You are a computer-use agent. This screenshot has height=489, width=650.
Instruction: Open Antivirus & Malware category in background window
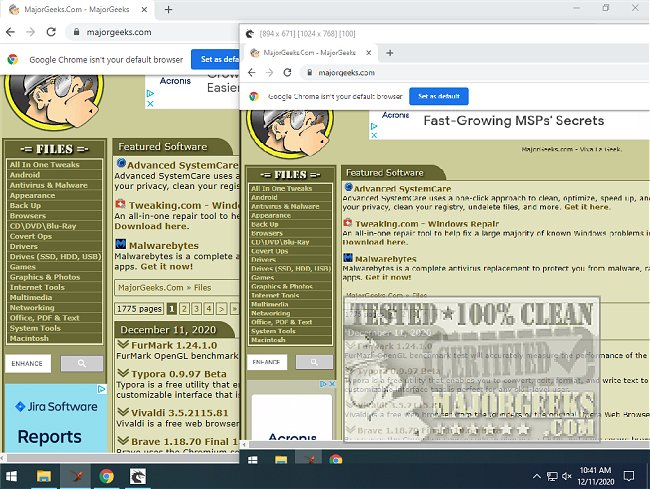click(x=54, y=185)
